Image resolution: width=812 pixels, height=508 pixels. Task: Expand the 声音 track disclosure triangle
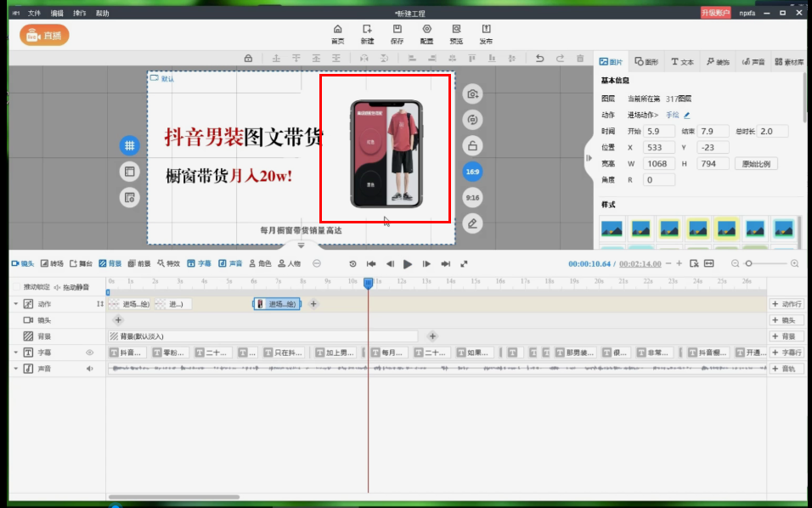15,368
